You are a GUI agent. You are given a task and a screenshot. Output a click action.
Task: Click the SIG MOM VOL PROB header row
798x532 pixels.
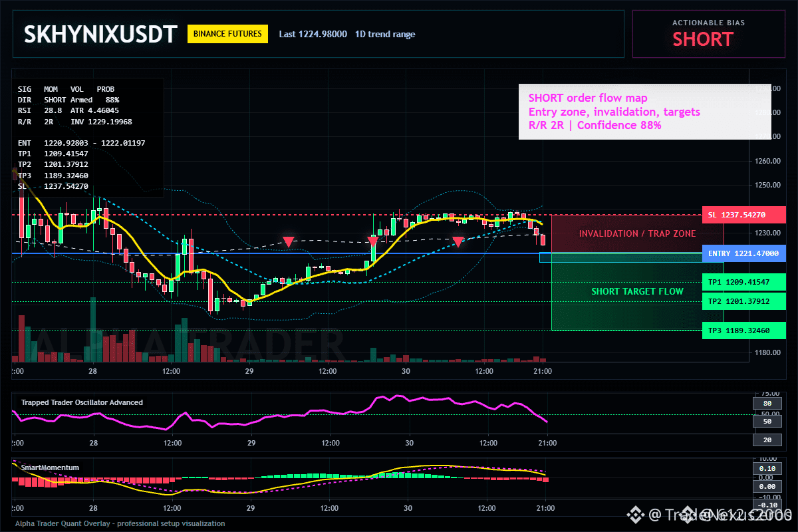tap(66, 88)
